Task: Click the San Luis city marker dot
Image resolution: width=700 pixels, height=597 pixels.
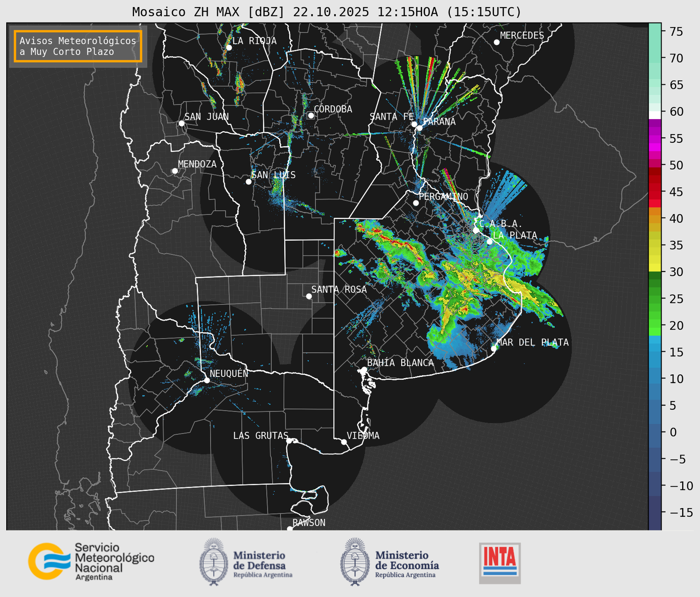Action: [x=249, y=182]
